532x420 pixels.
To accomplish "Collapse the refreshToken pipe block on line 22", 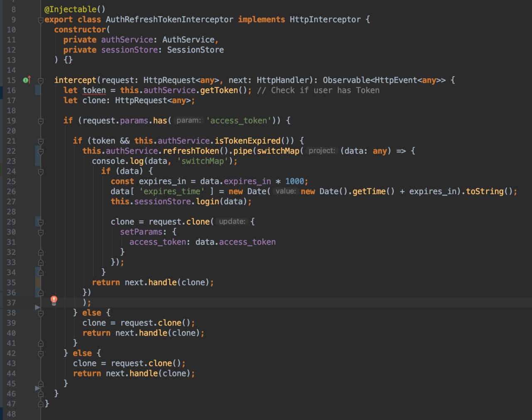I will coord(41,151).
